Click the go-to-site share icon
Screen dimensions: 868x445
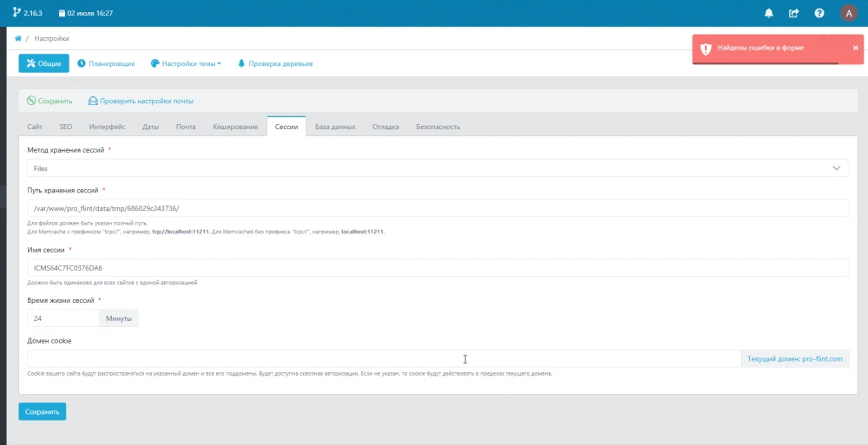tap(794, 13)
